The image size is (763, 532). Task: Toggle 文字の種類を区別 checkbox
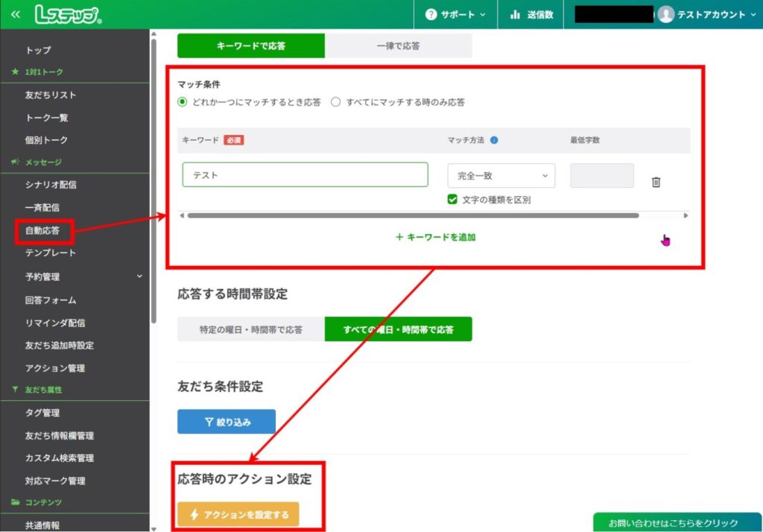pos(452,200)
